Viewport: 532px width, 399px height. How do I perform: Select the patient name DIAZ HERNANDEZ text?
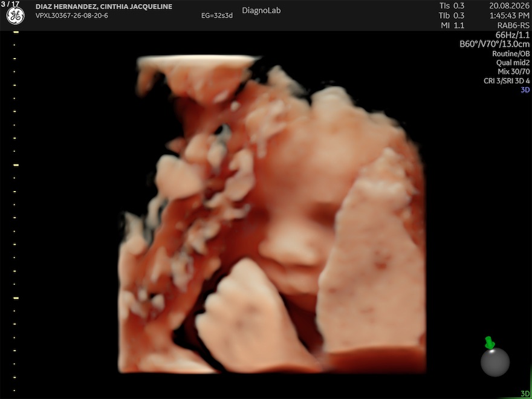click(x=66, y=7)
